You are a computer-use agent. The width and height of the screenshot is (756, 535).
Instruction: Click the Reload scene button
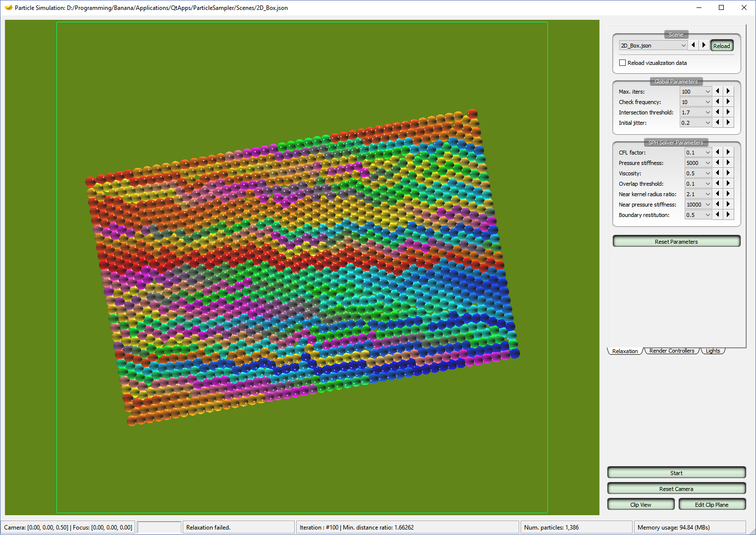tap(722, 46)
